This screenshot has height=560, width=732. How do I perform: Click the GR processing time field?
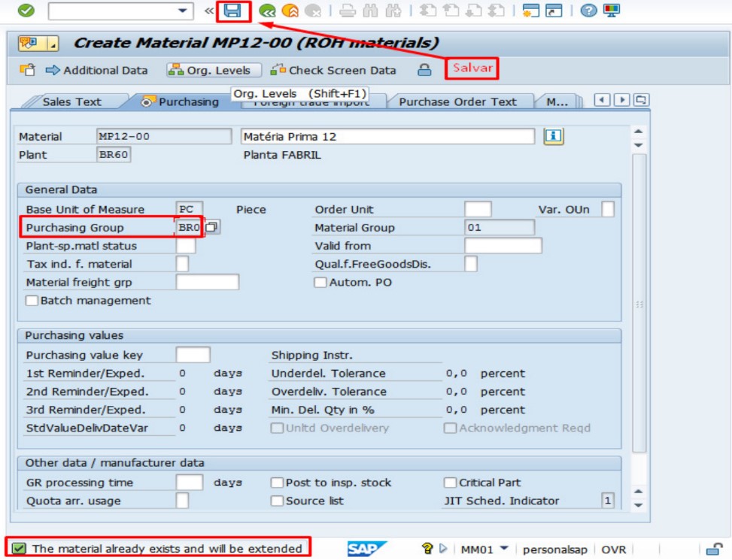tap(190, 482)
